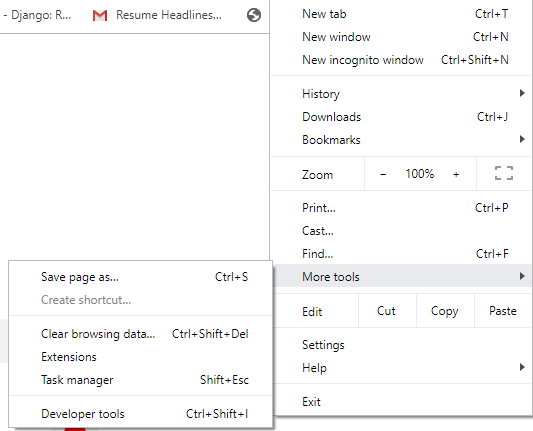Click Bookmarks menu entry label
533x431 pixels.
coord(331,140)
